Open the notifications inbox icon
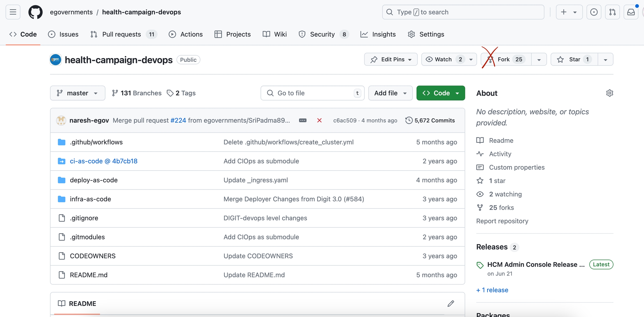This screenshot has height=317, width=644. coord(631,12)
